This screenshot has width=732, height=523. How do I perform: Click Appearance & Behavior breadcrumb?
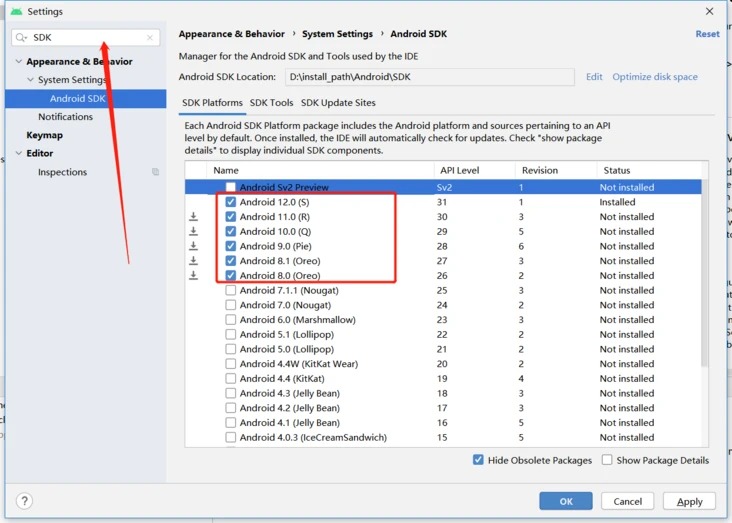click(x=232, y=34)
